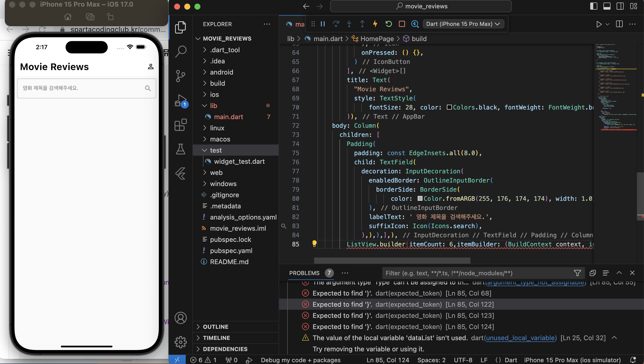644x364 pixels.
Task: Open panel overflow tabs ellipsis
Action: tap(345, 273)
